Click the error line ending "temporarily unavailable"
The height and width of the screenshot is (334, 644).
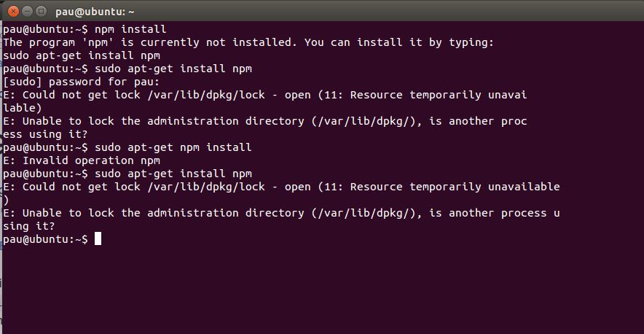pyautogui.click(x=281, y=187)
